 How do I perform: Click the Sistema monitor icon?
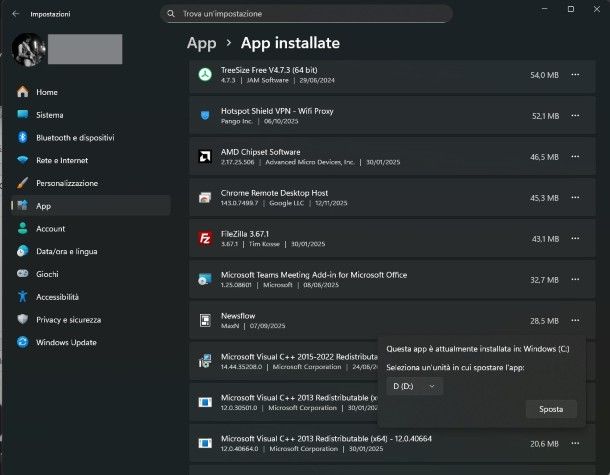(23, 114)
